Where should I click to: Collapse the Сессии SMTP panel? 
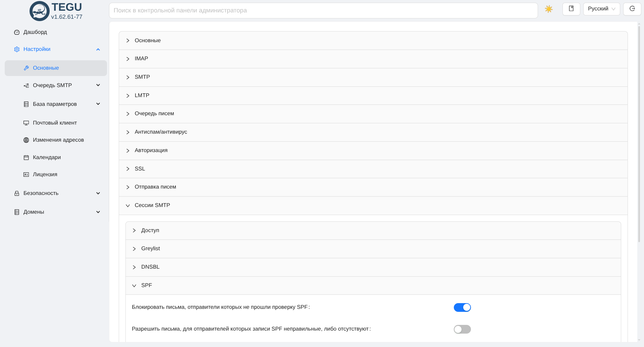[x=373, y=206]
